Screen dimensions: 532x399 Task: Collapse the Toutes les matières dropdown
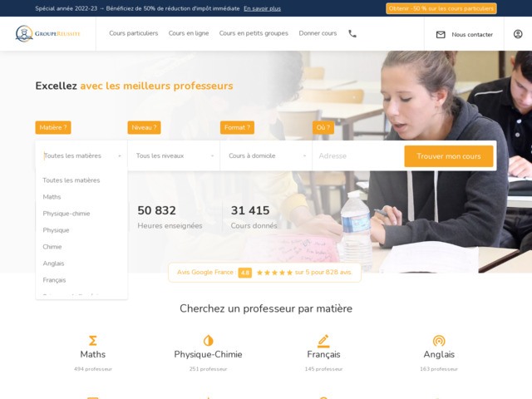[81, 155]
